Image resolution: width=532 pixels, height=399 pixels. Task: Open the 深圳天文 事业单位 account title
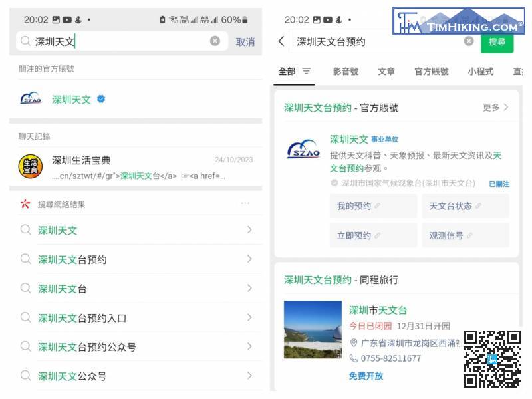tap(364, 139)
